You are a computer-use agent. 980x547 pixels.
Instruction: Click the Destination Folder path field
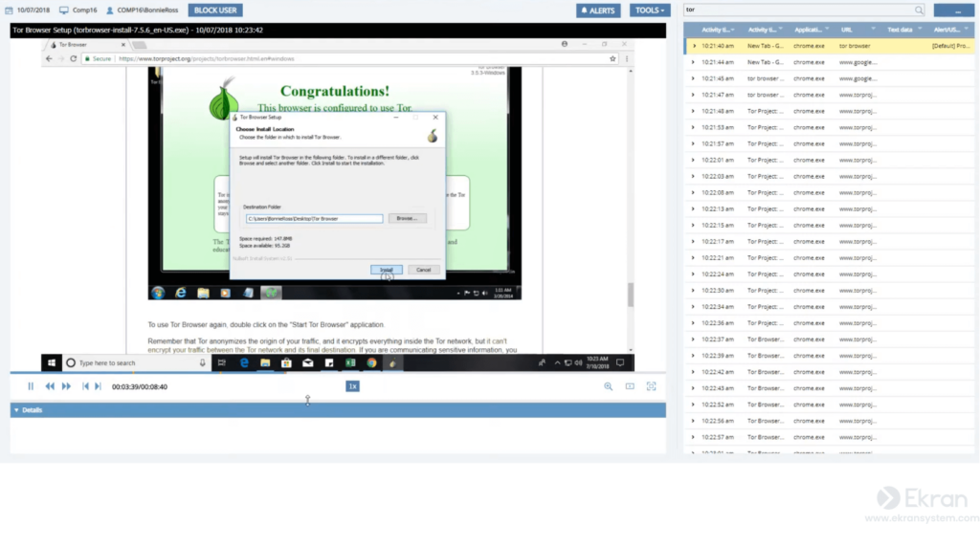(x=314, y=219)
